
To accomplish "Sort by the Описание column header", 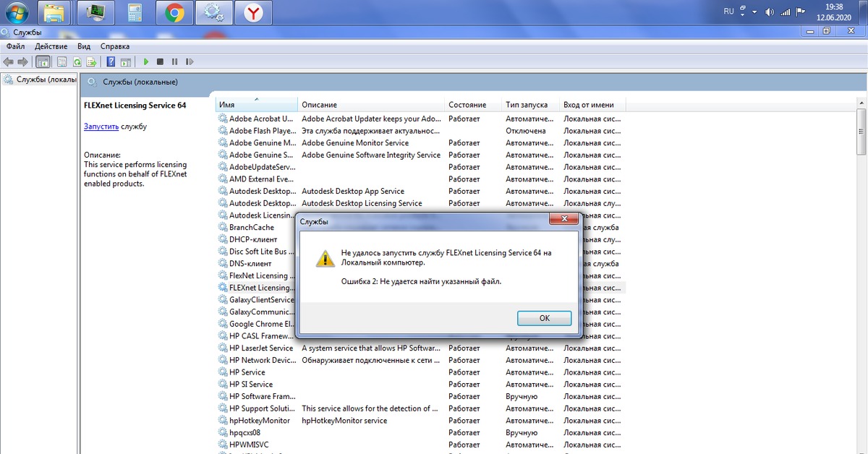I will click(371, 105).
